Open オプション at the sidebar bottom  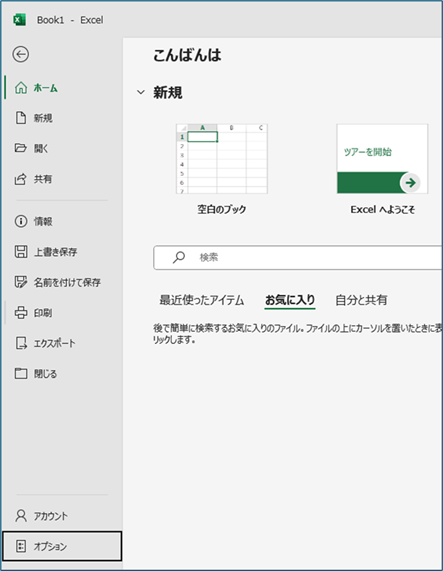(62, 546)
